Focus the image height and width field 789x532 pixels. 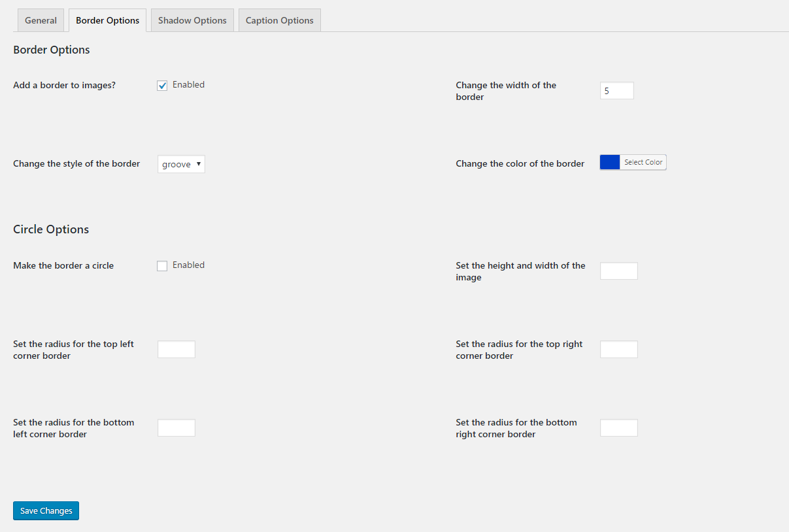pyautogui.click(x=618, y=271)
